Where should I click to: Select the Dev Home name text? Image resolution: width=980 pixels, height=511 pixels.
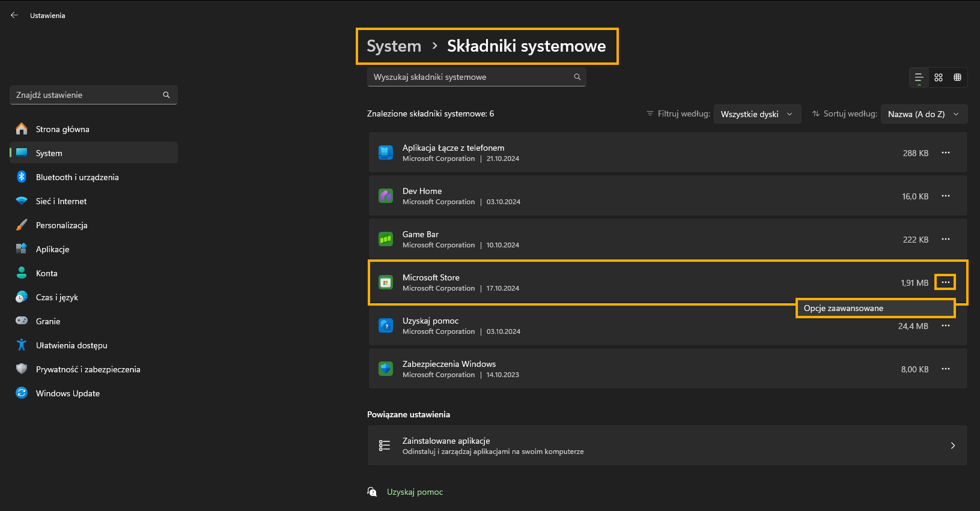422,191
